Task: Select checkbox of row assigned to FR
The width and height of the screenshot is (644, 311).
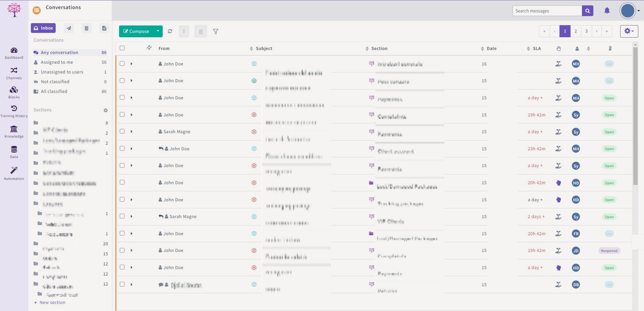Action: (x=122, y=233)
